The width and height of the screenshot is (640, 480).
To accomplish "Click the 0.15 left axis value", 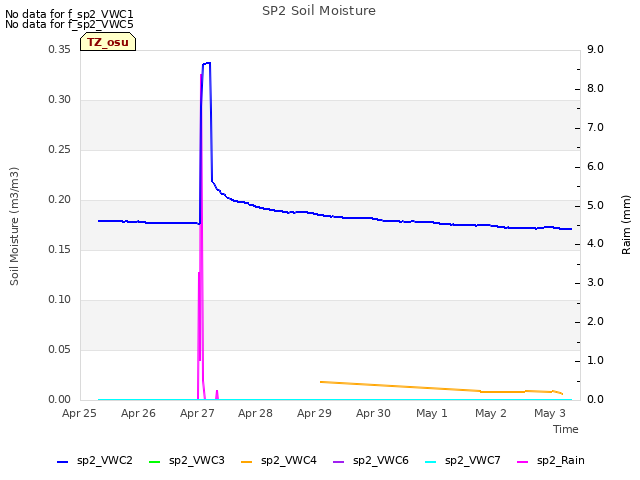I will point(60,249).
